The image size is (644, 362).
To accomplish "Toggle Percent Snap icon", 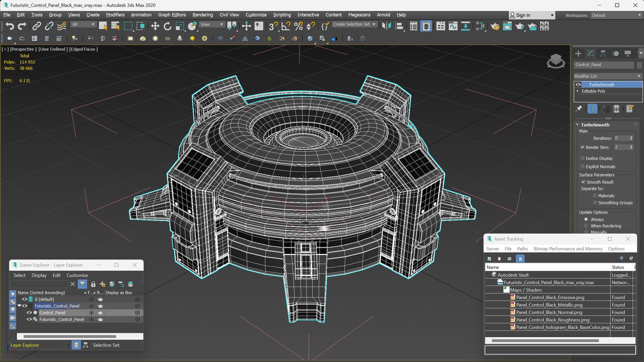I will tap(298, 26).
